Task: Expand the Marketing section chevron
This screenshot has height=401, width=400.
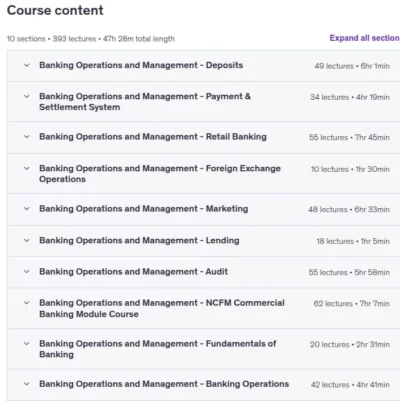Action: click(x=27, y=209)
